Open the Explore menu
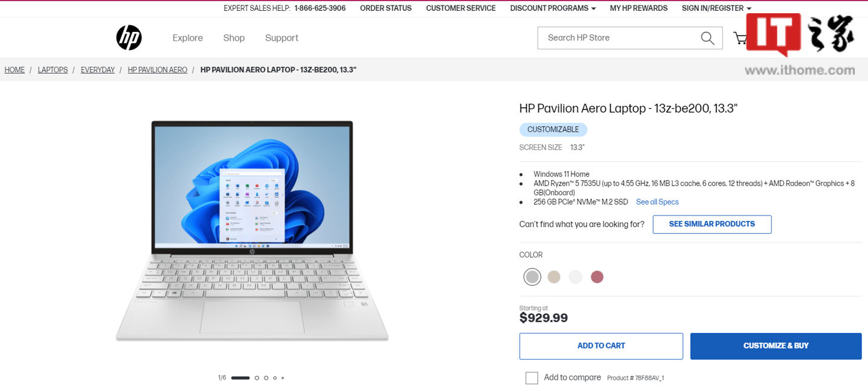 pos(187,38)
